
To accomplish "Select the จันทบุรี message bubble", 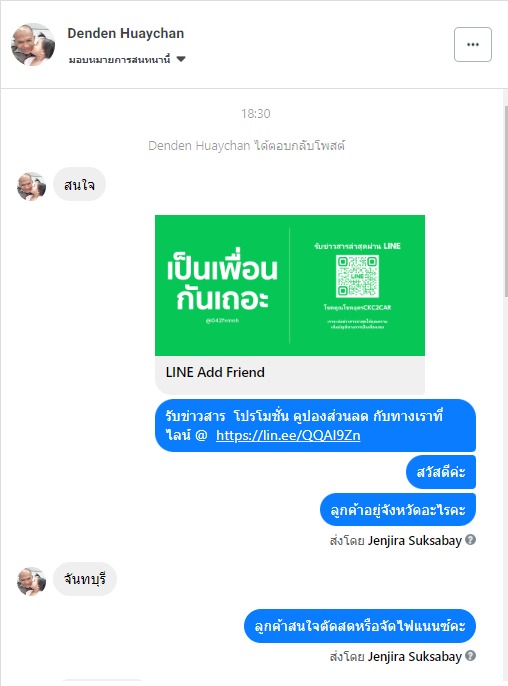I will point(85,579).
